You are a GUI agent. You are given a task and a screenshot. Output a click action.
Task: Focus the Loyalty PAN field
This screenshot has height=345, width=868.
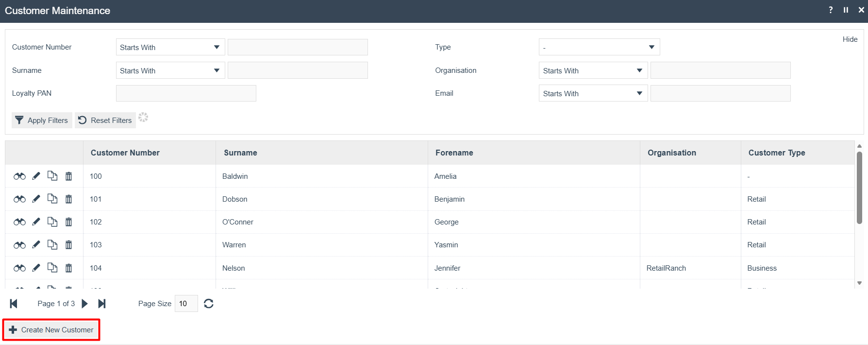click(x=186, y=93)
